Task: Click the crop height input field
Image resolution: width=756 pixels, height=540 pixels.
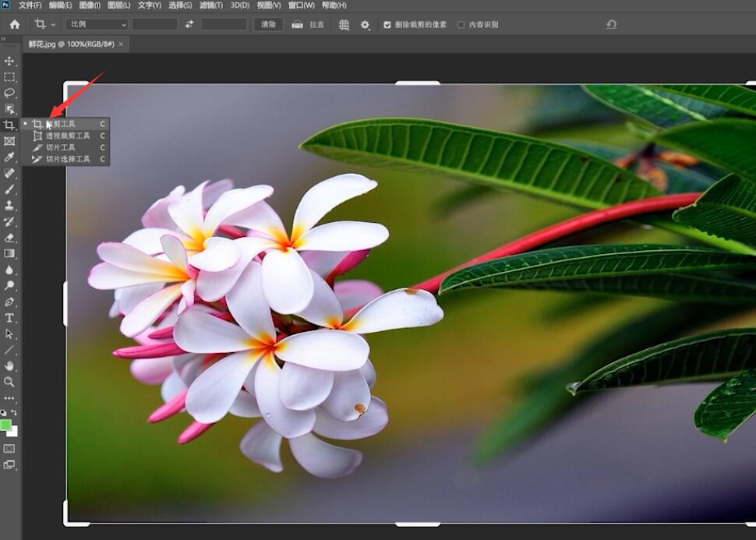Action: tap(224, 24)
